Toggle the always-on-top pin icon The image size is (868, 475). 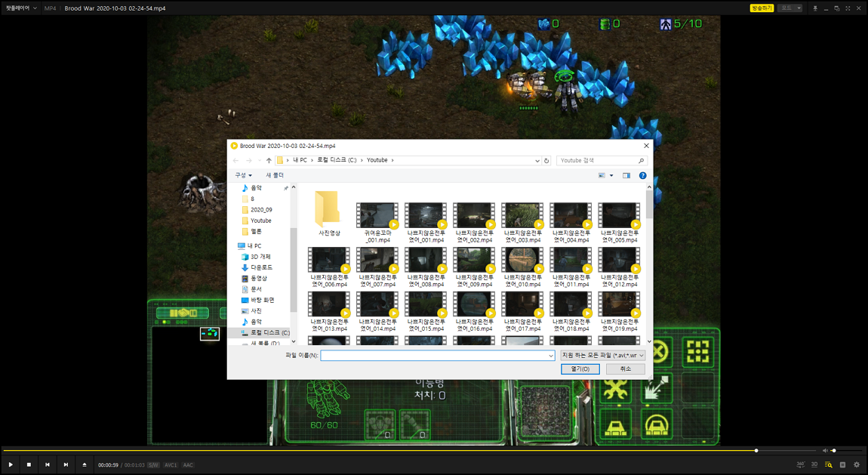coord(815,8)
